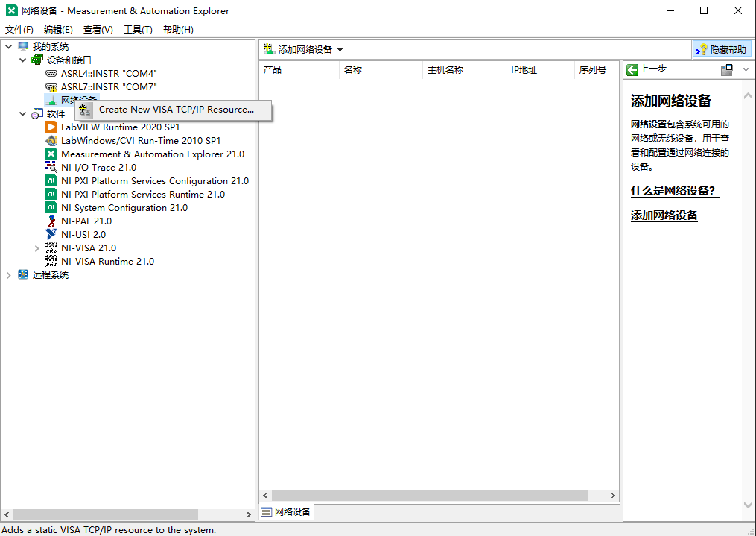Collapse the 软件 tree node
The width and height of the screenshot is (756, 536).
click(22, 114)
